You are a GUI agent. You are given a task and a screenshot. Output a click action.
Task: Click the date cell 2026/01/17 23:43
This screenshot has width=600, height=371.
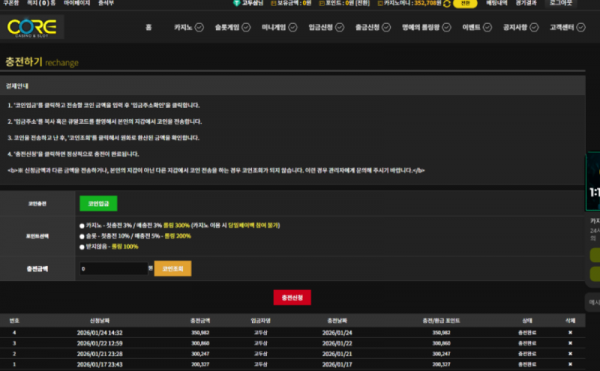(x=99, y=364)
